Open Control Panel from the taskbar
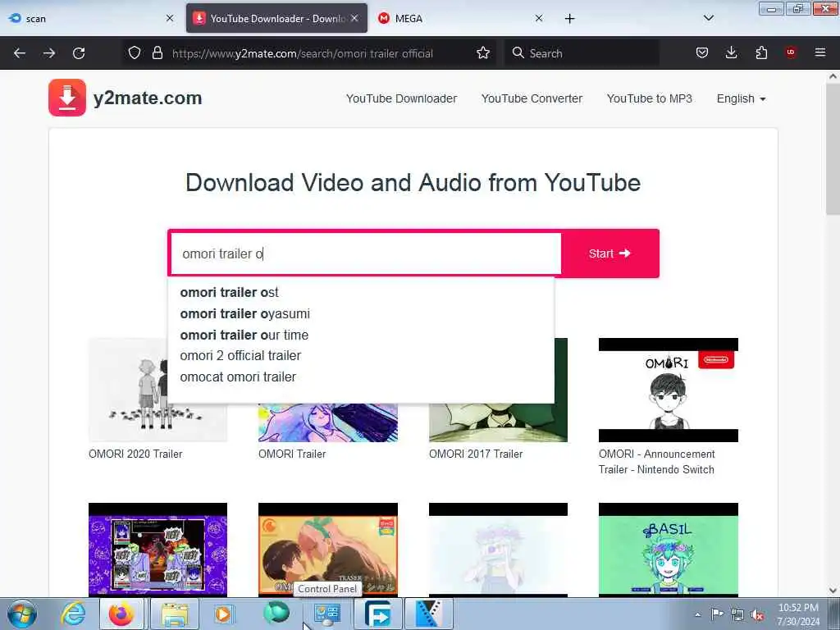The image size is (840, 630). [326, 614]
